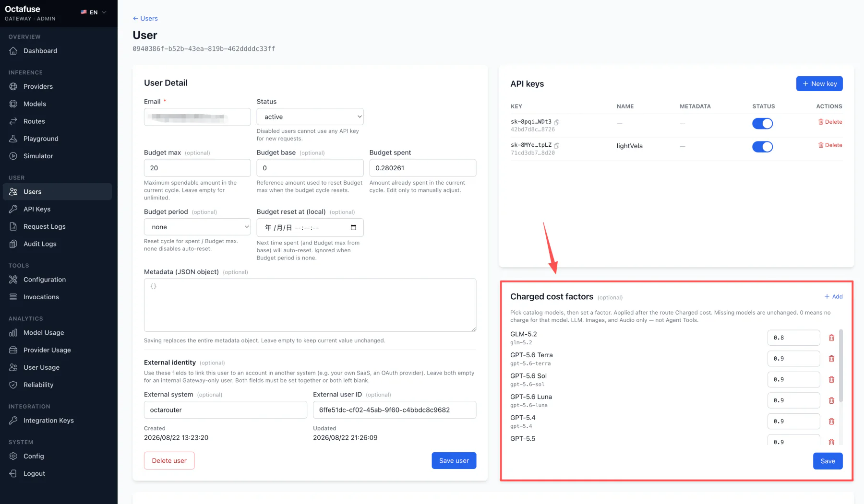Remove the GPT-5.4 cost factor
Viewport: 864px width, 504px height.
coord(831,421)
